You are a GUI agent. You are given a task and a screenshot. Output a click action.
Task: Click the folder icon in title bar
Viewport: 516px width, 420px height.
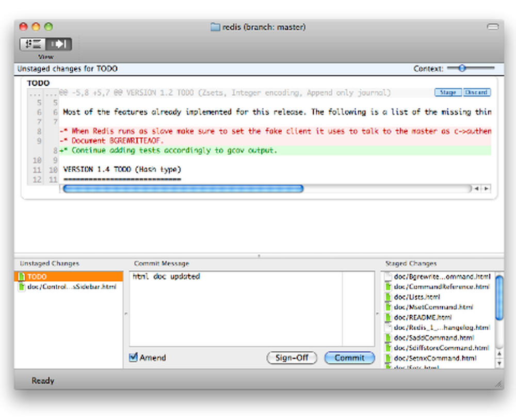(215, 27)
